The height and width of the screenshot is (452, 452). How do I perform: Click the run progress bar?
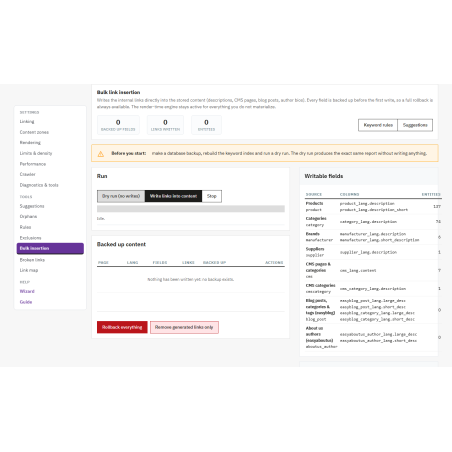coord(191,209)
